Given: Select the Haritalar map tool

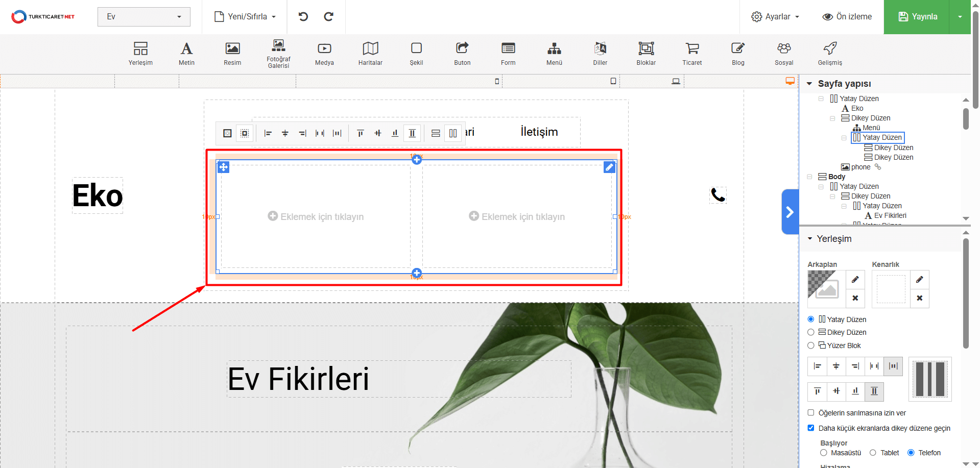Looking at the screenshot, I should click(x=370, y=53).
